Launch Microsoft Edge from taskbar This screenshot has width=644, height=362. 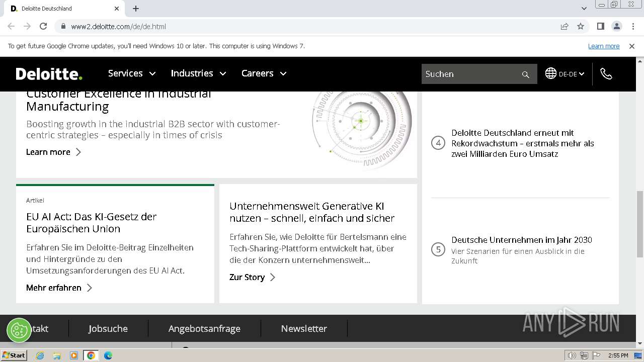(x=108, y=355)
